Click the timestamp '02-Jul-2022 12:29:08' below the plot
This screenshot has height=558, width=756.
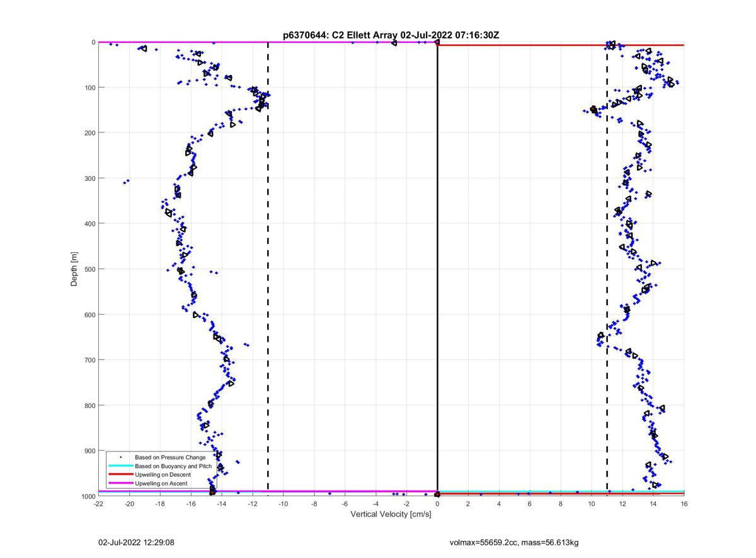(136, 542)
